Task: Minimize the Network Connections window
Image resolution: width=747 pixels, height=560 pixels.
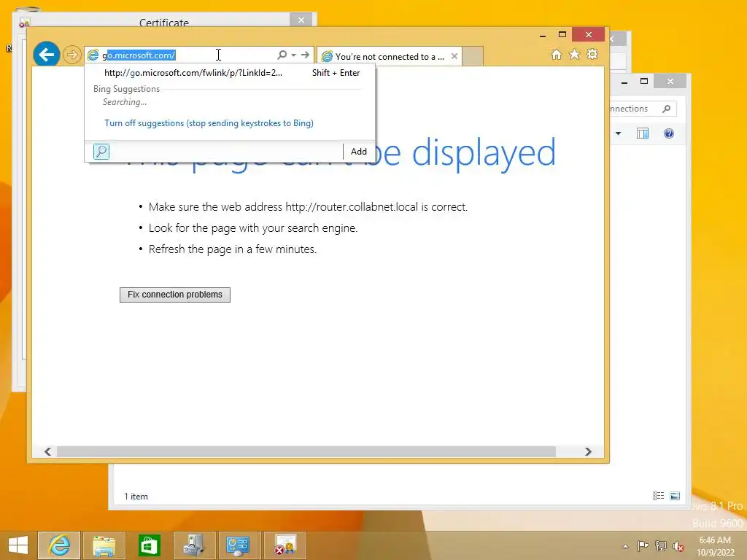Action: point(624,82)
